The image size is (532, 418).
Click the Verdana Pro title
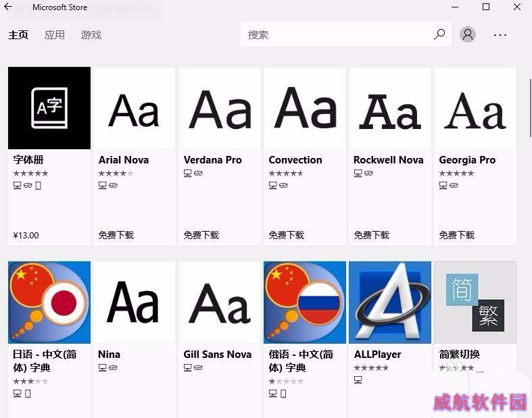(x=213, y=159)
